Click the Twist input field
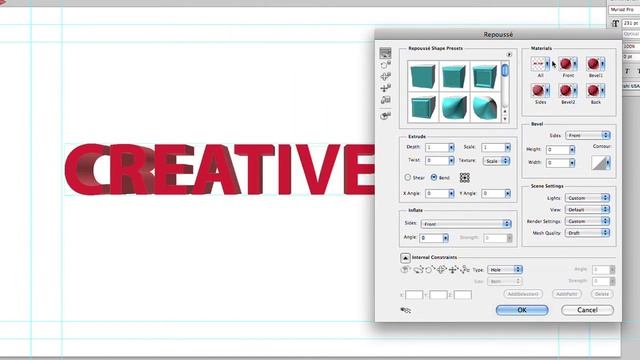 pos(437,161)
